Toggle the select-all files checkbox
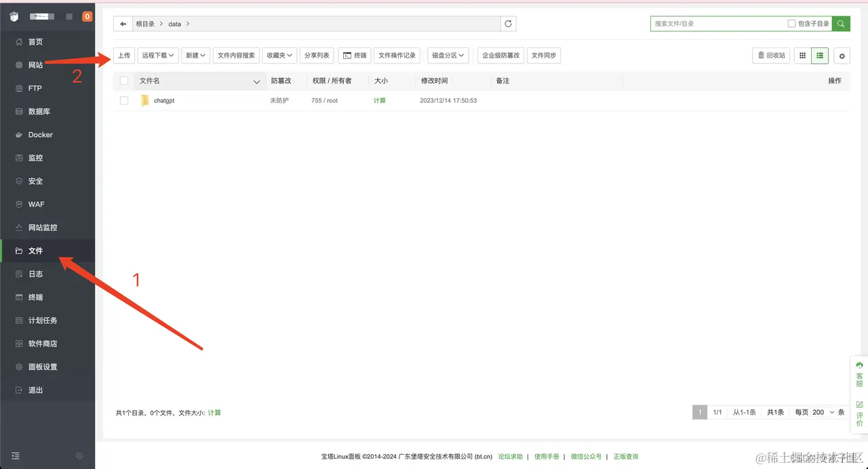This screenshot has width=868, height=469. [x=124, y=81]
